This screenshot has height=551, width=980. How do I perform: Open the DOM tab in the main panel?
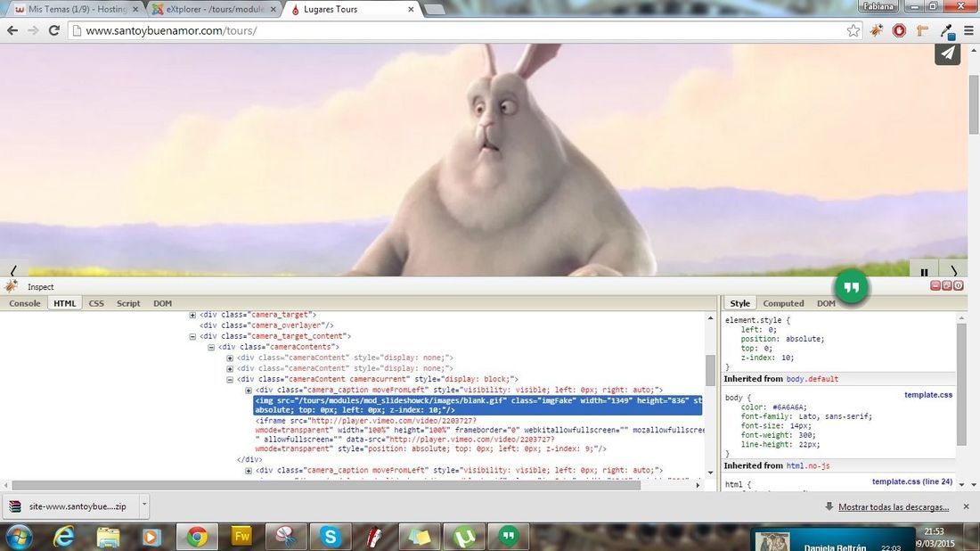tap(162, 303)
